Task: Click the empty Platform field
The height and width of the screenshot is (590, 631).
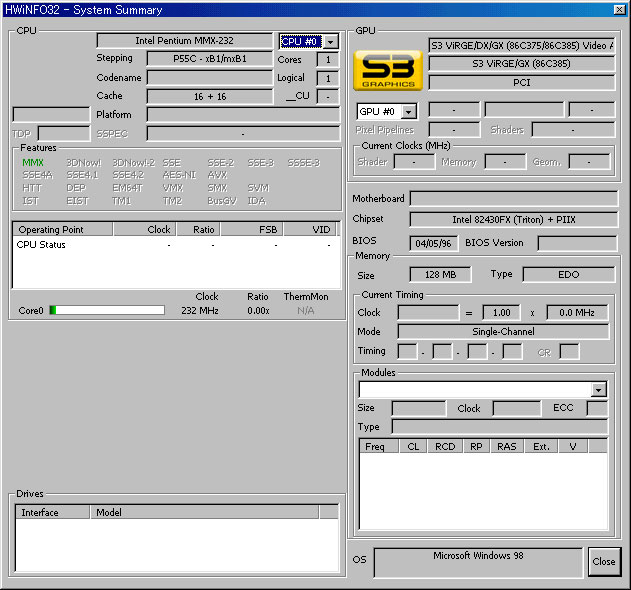Action: [243, 115]
